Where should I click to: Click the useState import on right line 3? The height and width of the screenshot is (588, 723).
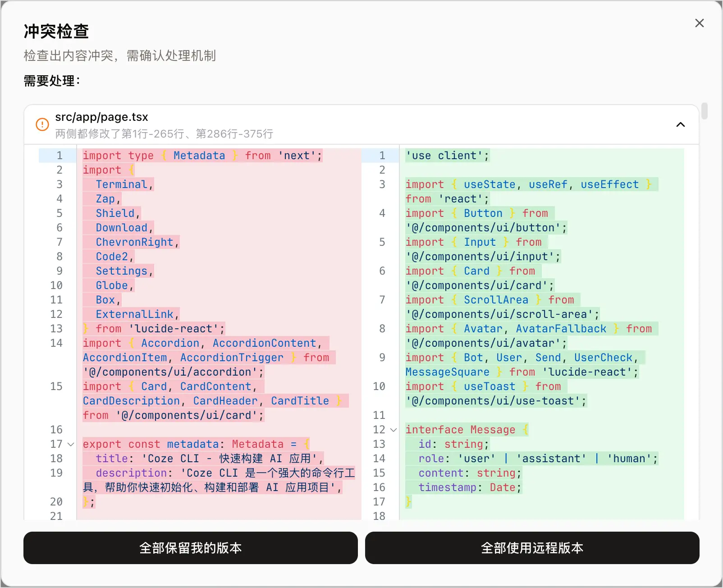tap(490, 184)
